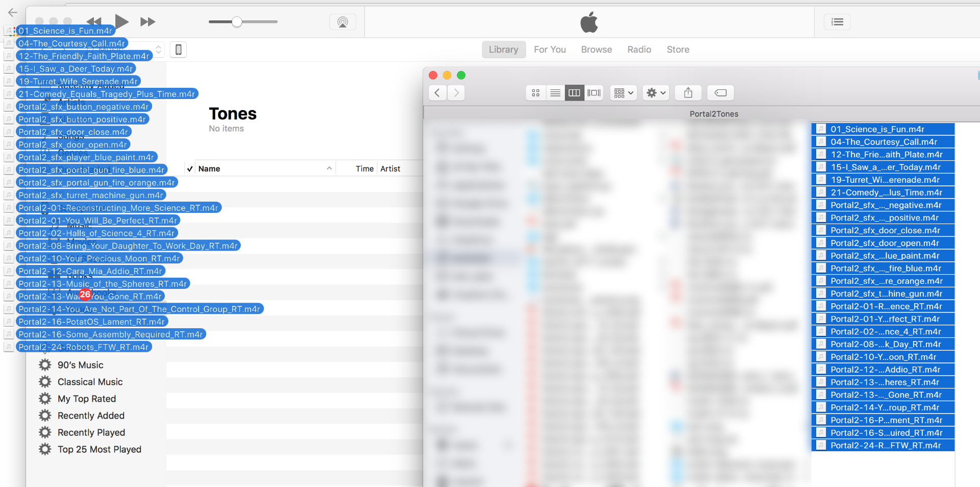Screen dimensions: 980x487
Task: Flip the sort arrow in the Name column
Action: pos(329,168)
